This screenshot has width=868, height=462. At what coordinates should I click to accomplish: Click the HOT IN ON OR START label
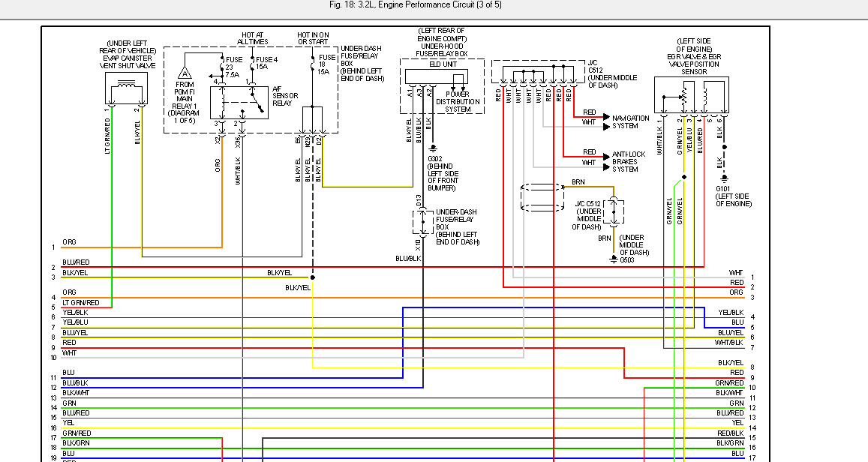click(313, 38)
